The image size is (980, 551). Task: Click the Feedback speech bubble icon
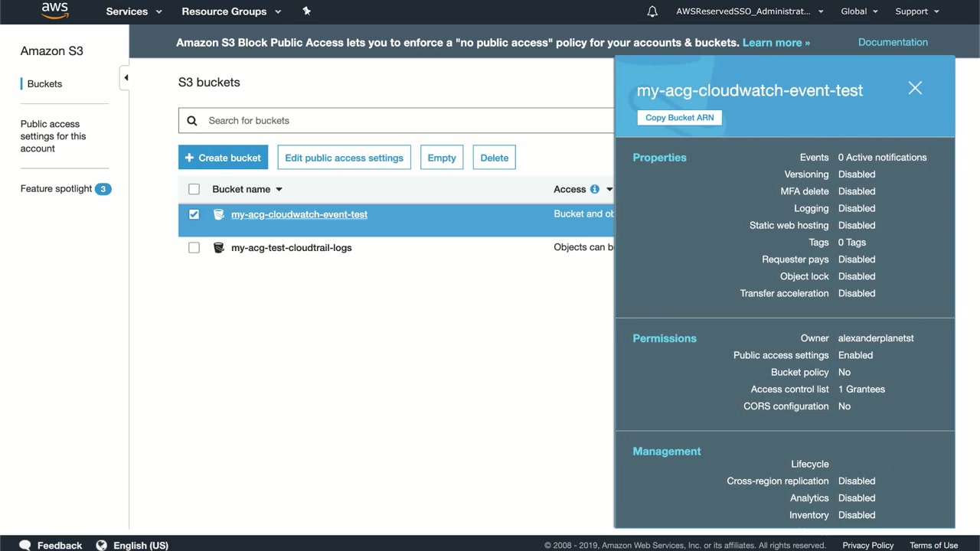tap(25, 545)
